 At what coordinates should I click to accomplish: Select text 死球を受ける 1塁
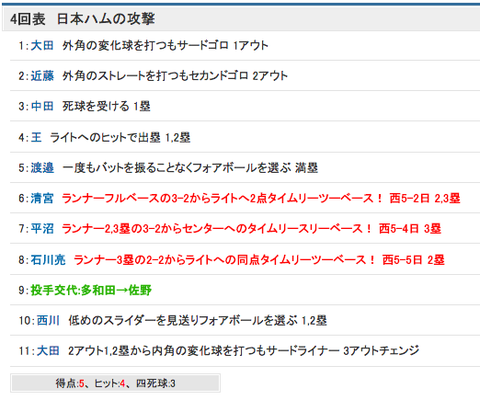pos(106,106)
